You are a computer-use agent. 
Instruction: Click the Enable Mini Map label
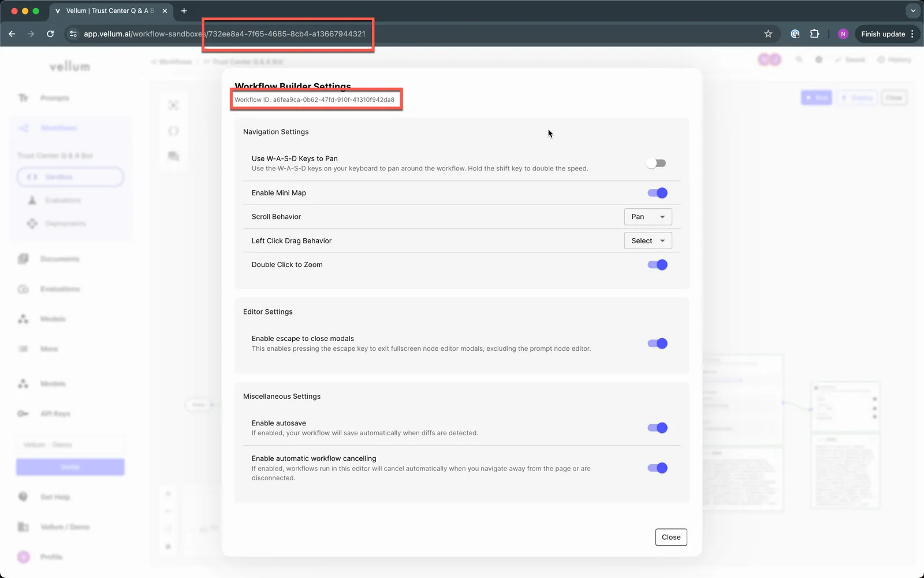click(x=279, y=193)
